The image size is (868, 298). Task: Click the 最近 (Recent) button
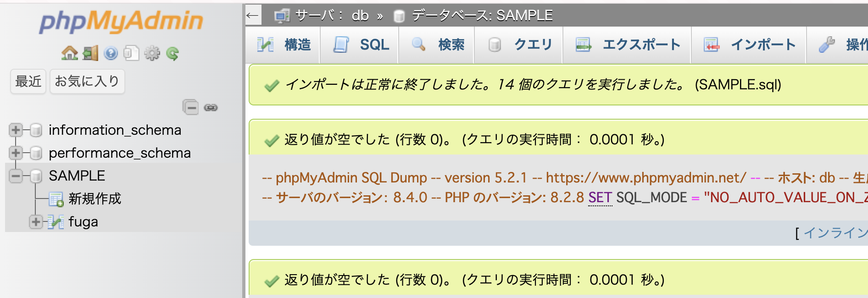[x=28, y=82]
